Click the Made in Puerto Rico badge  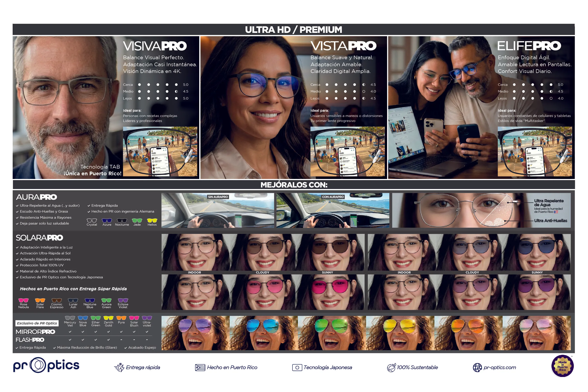tap(563, 366)
